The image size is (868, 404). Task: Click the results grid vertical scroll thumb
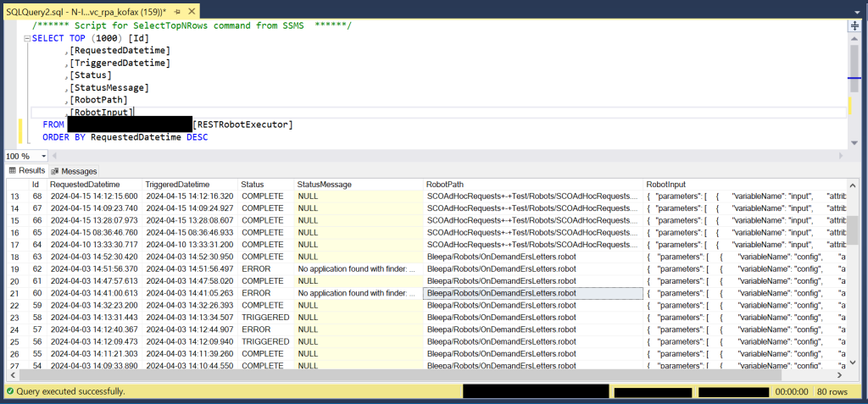click(x=853, y=230)
